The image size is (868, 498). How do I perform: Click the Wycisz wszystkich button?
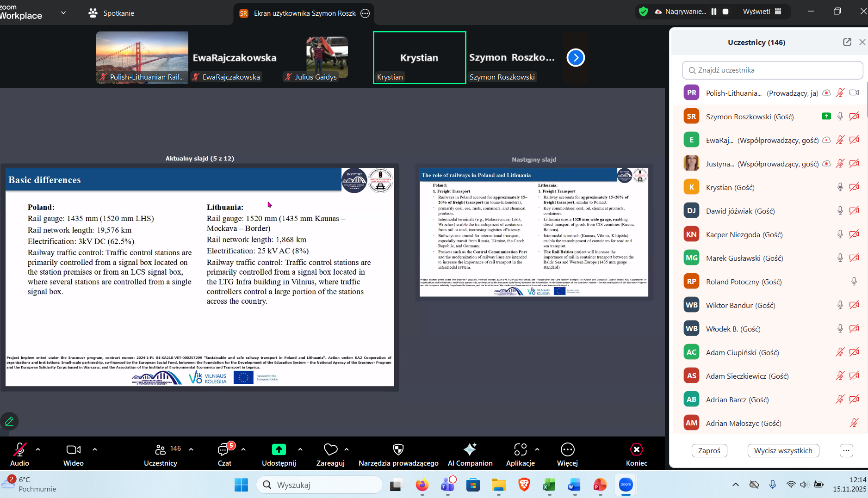pos(783,450)
